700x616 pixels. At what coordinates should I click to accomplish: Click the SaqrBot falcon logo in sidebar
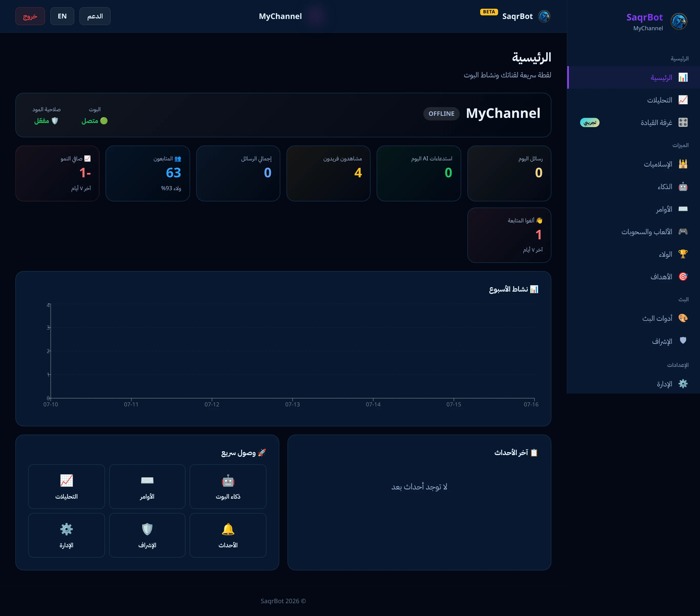(x=679, y=22)
